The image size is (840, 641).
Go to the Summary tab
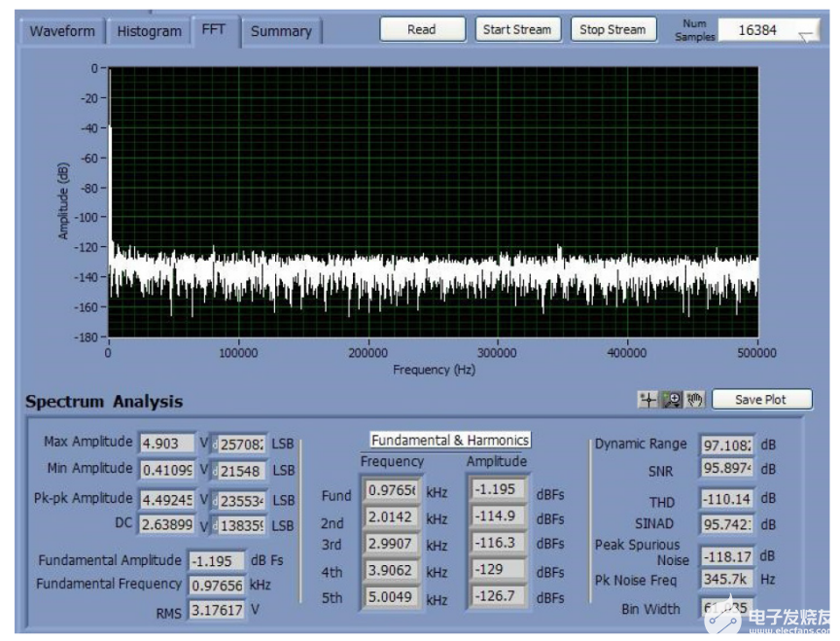(x=281, y=31)
